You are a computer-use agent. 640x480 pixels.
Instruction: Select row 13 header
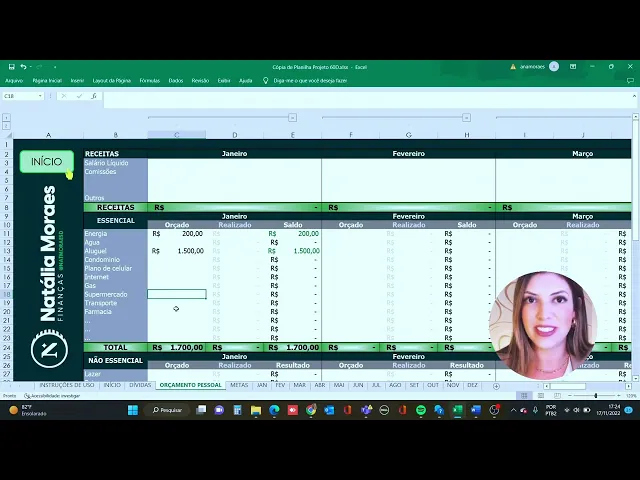[7, 251]
